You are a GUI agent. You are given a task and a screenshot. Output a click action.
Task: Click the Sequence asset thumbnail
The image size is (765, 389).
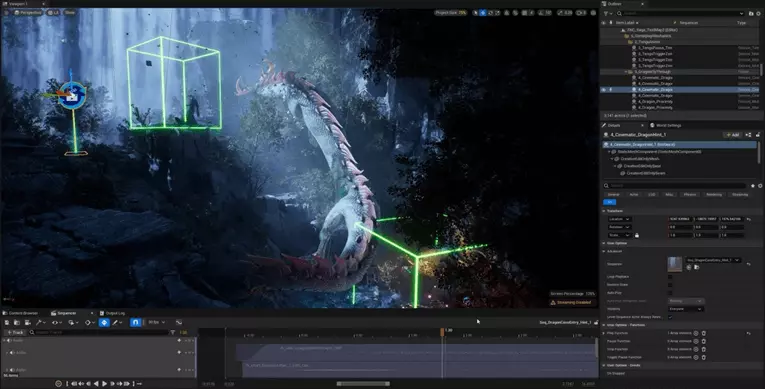click(x=675, y=264)
